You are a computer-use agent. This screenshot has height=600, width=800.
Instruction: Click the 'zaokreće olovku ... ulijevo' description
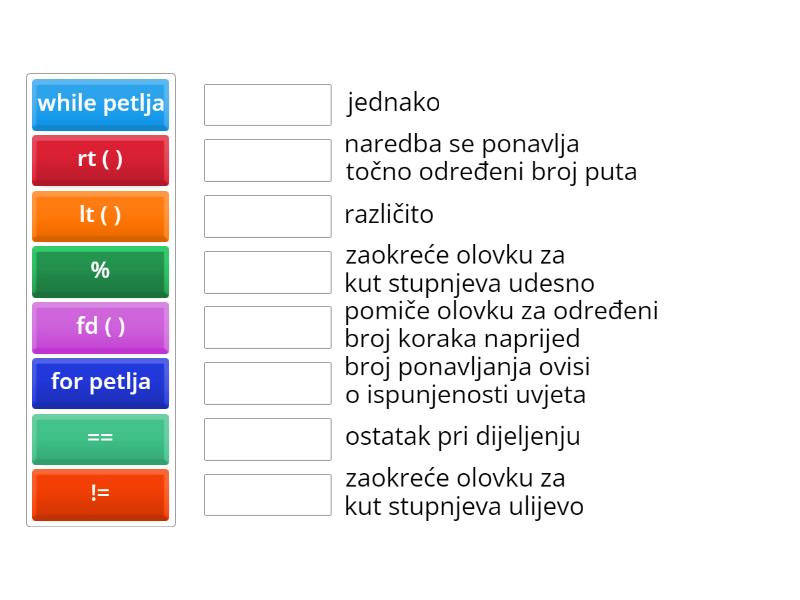tap(464, 492)
